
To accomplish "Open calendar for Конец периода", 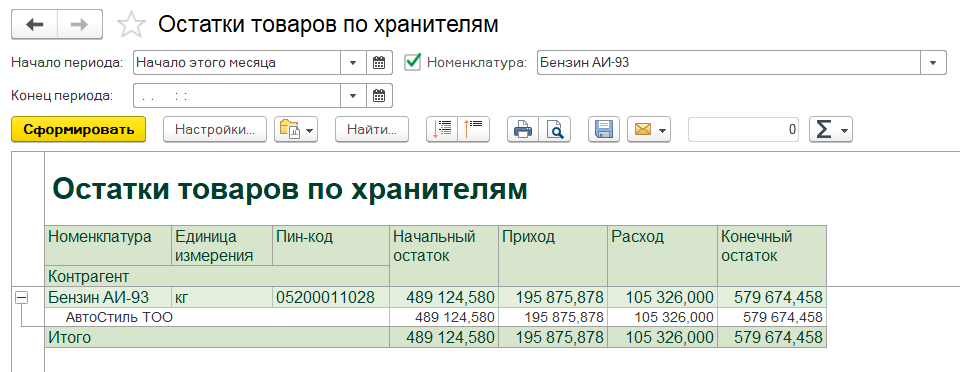I will pyautogui.click(x=379, y=95).
